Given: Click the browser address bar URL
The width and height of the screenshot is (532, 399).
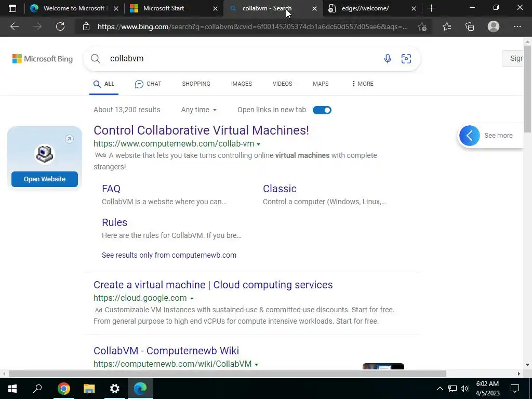Looking at the screenshot, I should (x=252, y=26).
